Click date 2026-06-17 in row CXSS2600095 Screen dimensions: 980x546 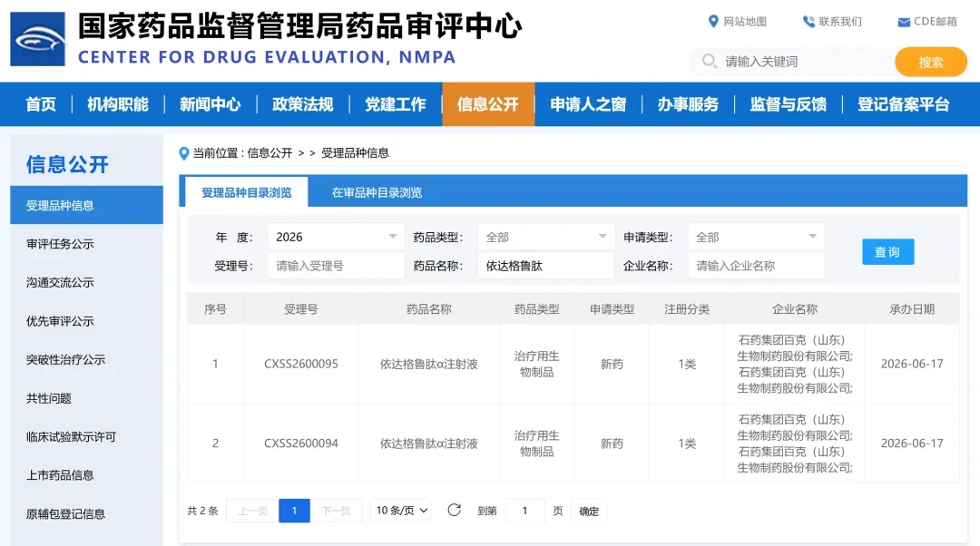[x=912, y=364]
